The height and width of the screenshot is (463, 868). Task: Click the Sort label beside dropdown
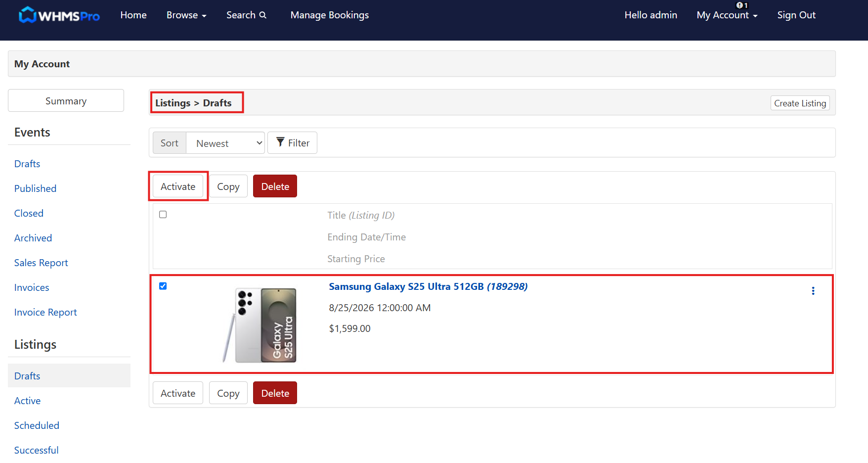point(170,143)
